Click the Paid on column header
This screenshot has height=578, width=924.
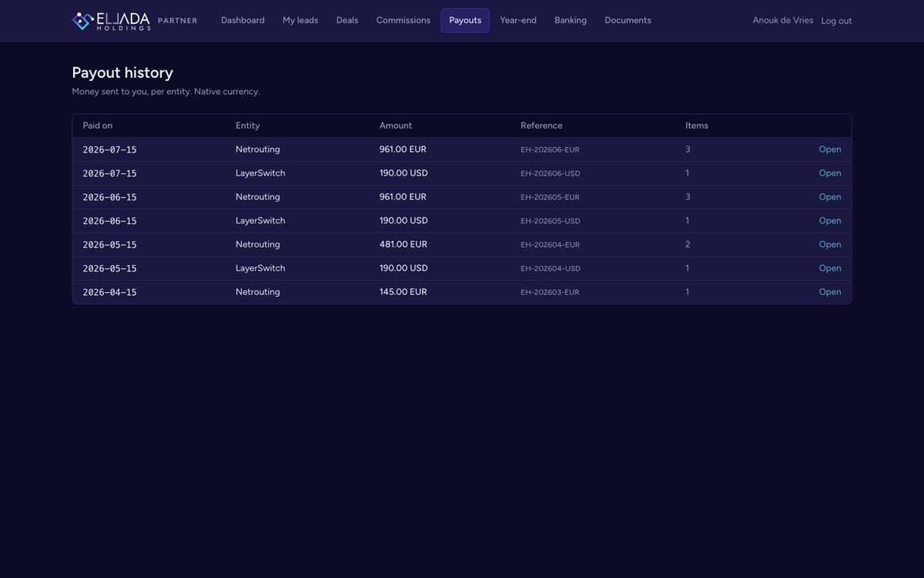coord(98,126)
